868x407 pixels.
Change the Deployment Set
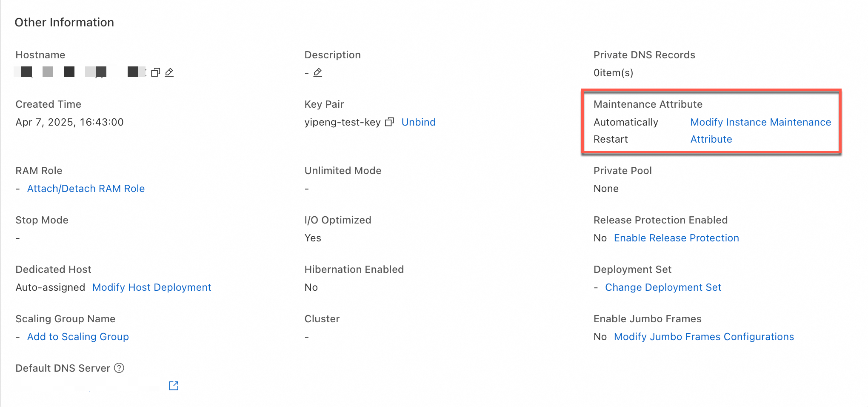pyautogui.click(x=663, y=287)
